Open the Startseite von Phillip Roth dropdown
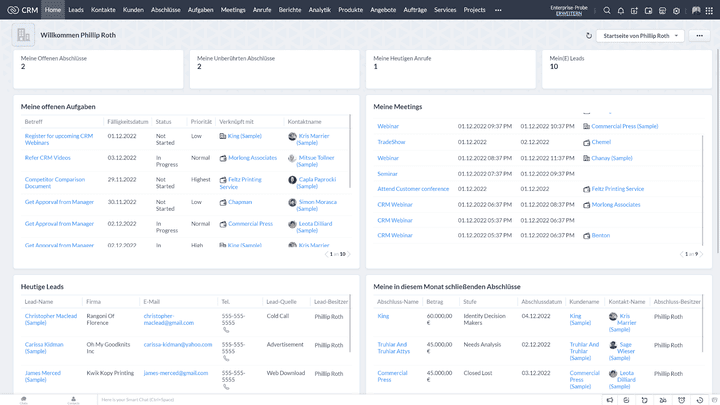720x405 pixels. coord(640,36)
